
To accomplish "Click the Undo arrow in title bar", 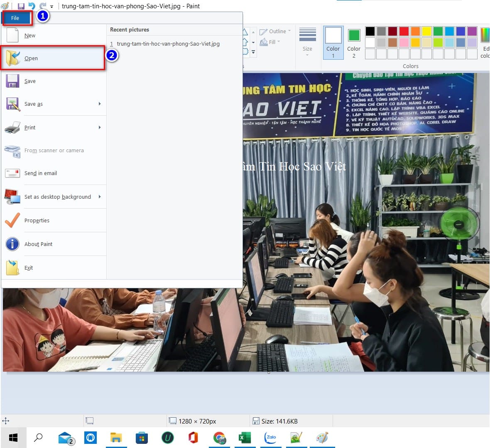I will point(32,6).
